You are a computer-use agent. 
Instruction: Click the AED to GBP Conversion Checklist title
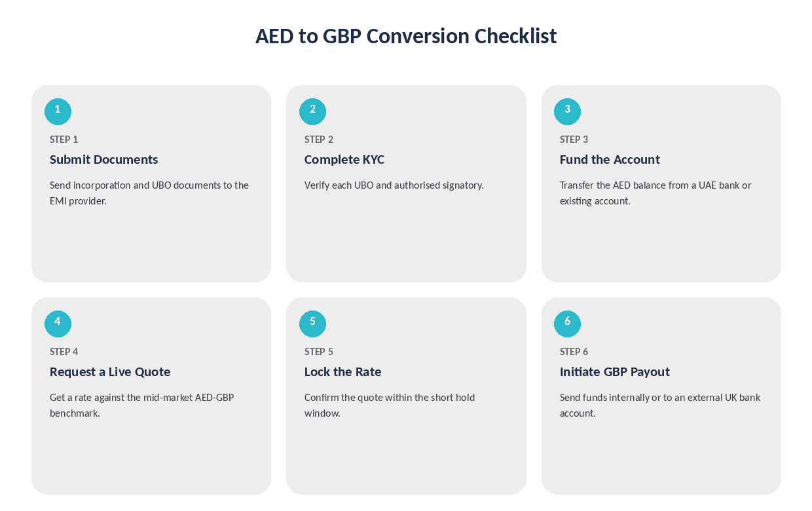tap(406, 35)
